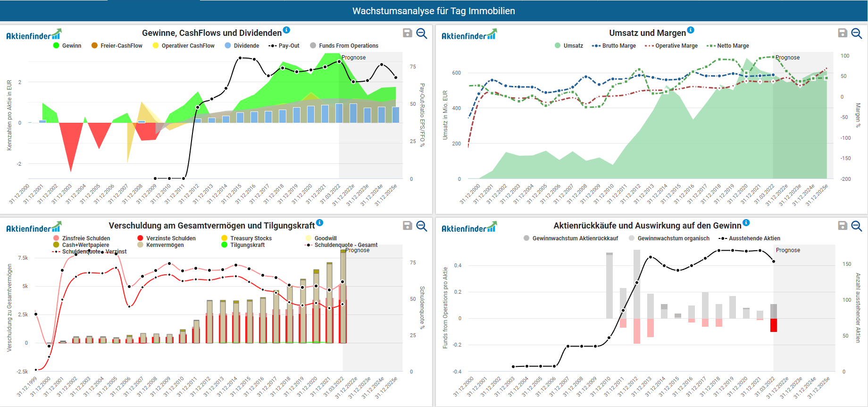This screenshot has height=407, width=868.
Task: Enlarge the Verschuldung und Tilgungskraft chart
Action: tap(422, 226)
